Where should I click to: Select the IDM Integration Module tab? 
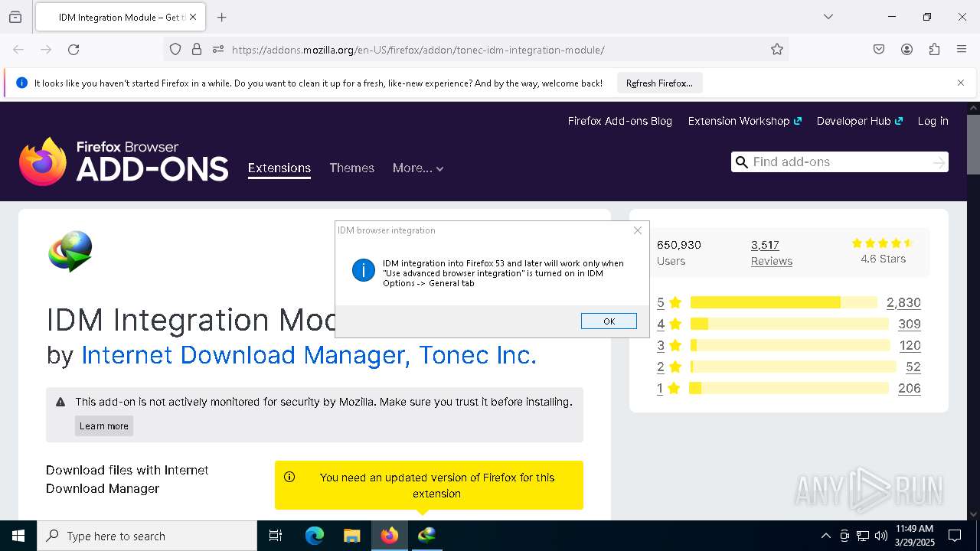pos(120,17)
